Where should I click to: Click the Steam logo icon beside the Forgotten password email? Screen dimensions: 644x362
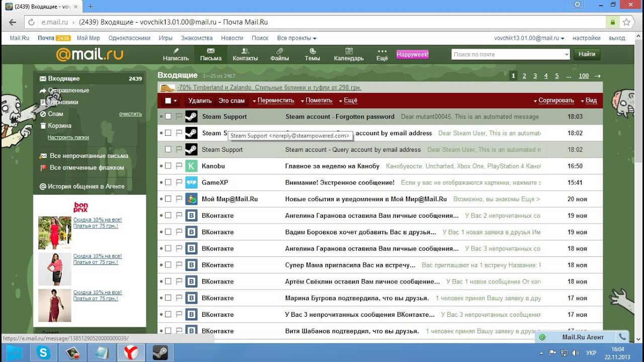coord(191,117)
